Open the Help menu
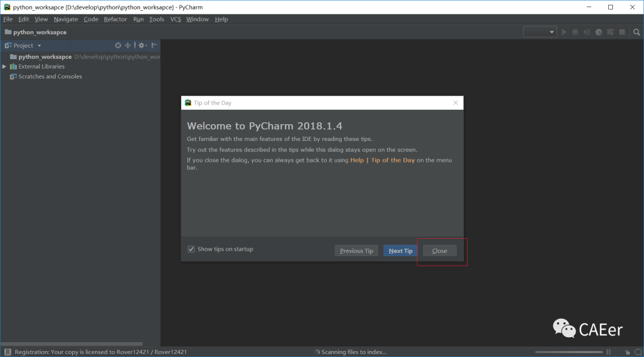Image resolution: width=644 pixels, height=357 pixels. (x=221, y=19)
